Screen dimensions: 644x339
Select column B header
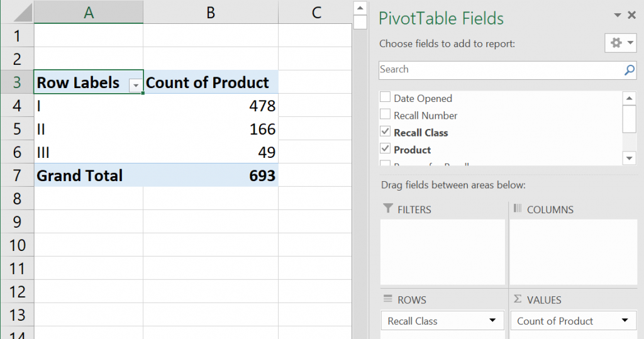[211, 12]
